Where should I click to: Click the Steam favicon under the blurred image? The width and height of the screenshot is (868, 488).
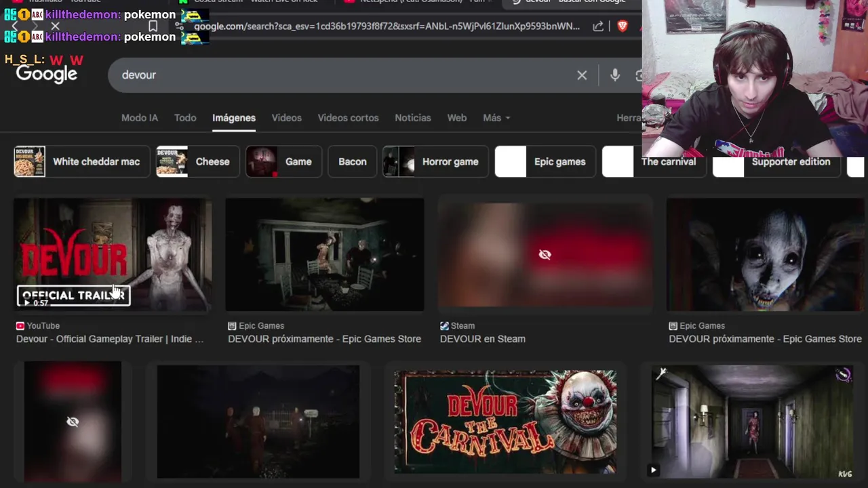click(x=444, y=326)
